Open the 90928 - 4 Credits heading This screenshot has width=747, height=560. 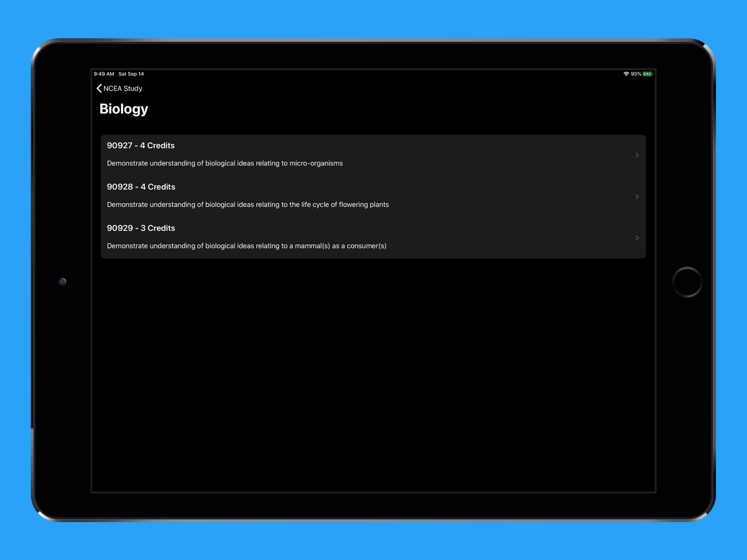[141, 187]
